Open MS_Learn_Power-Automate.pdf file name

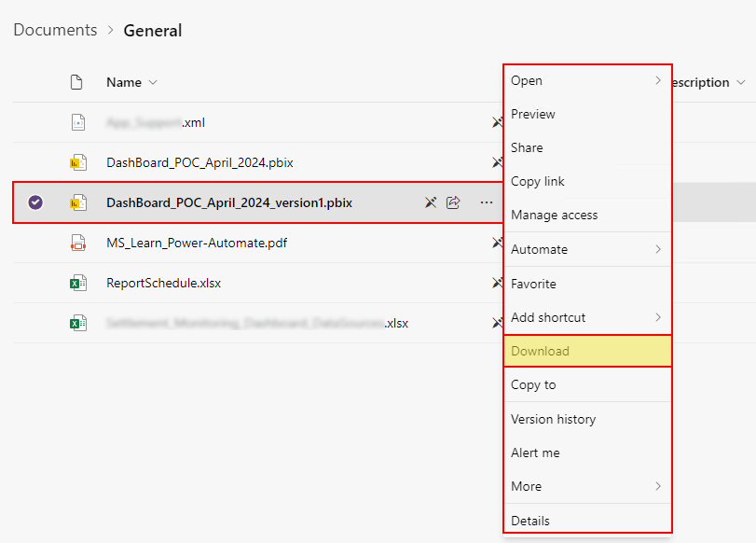click(x=197, y=243)
